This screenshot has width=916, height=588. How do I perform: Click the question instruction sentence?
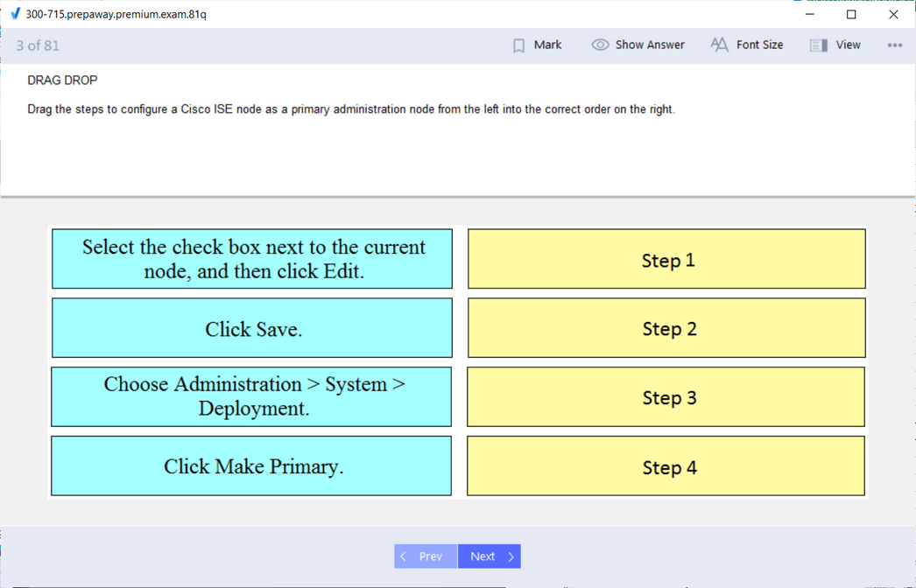point(351,109)
